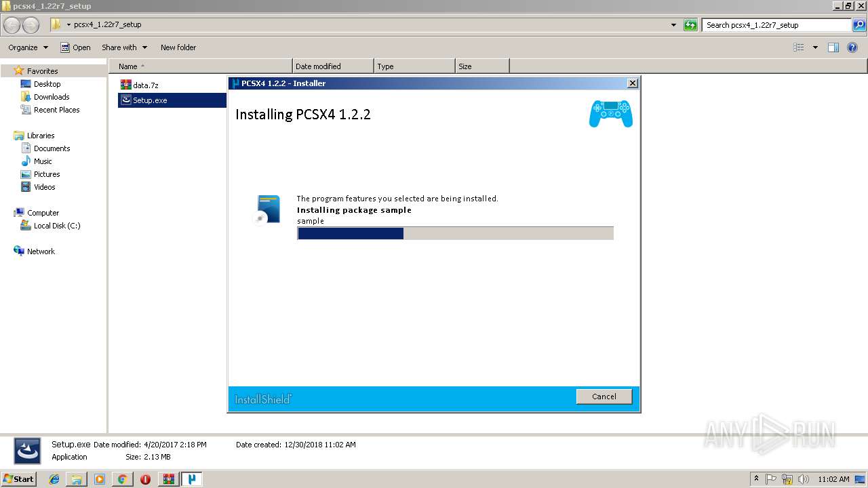The height and width of the screenshot is (488, 868).
Task: Go forward in Explorer
Action: coord(31,25)
